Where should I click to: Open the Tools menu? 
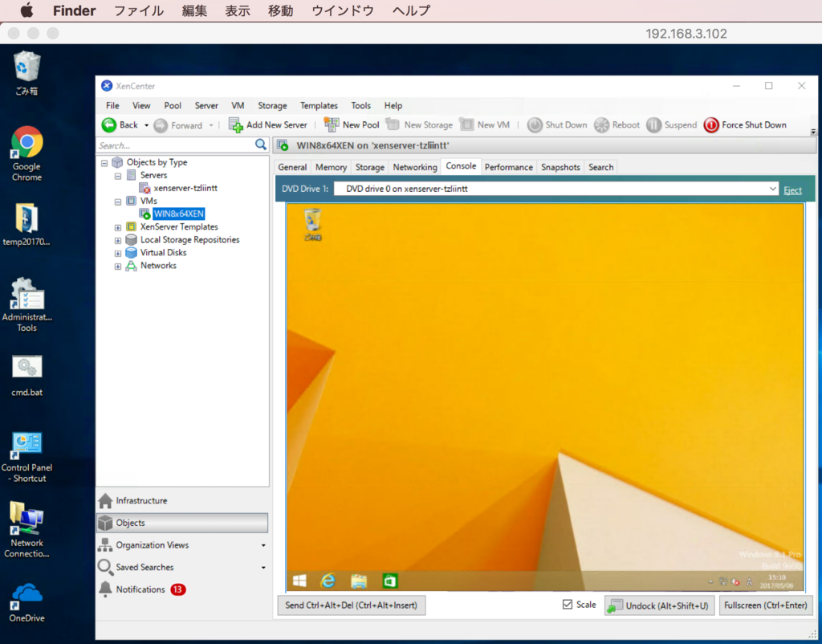360,105
